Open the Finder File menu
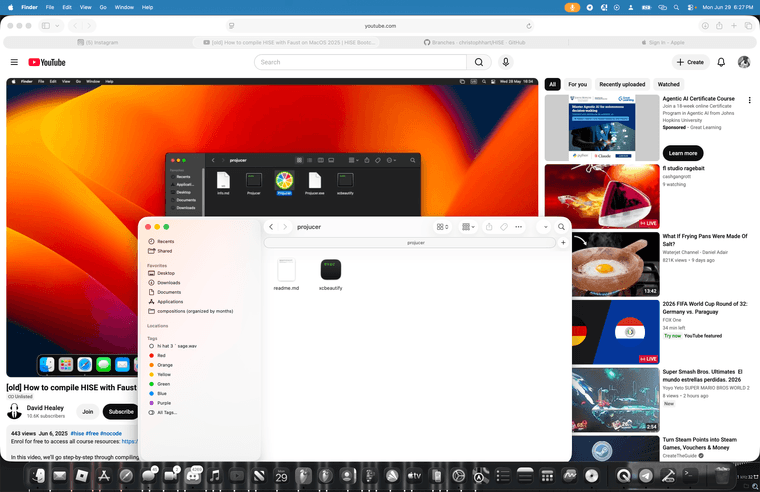This screenshot has height=492, width=760. 50,7
